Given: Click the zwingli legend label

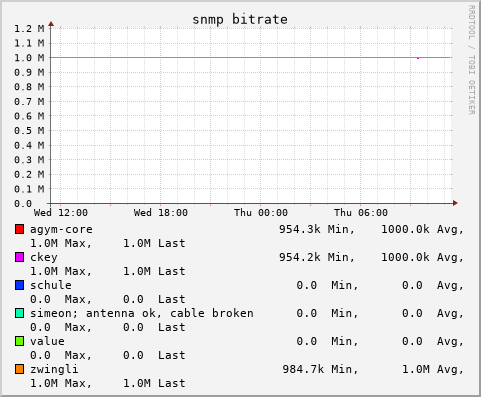Looking at the screenshot, I should 54,369.
